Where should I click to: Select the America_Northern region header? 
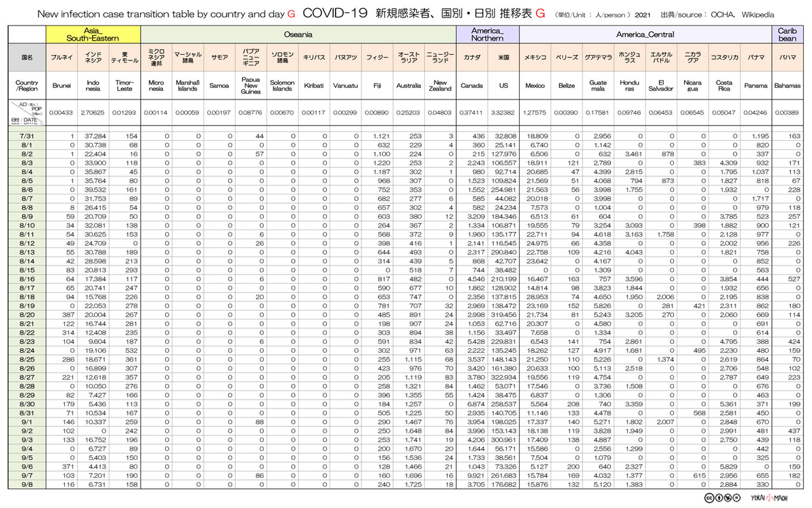tap(487, 34)
